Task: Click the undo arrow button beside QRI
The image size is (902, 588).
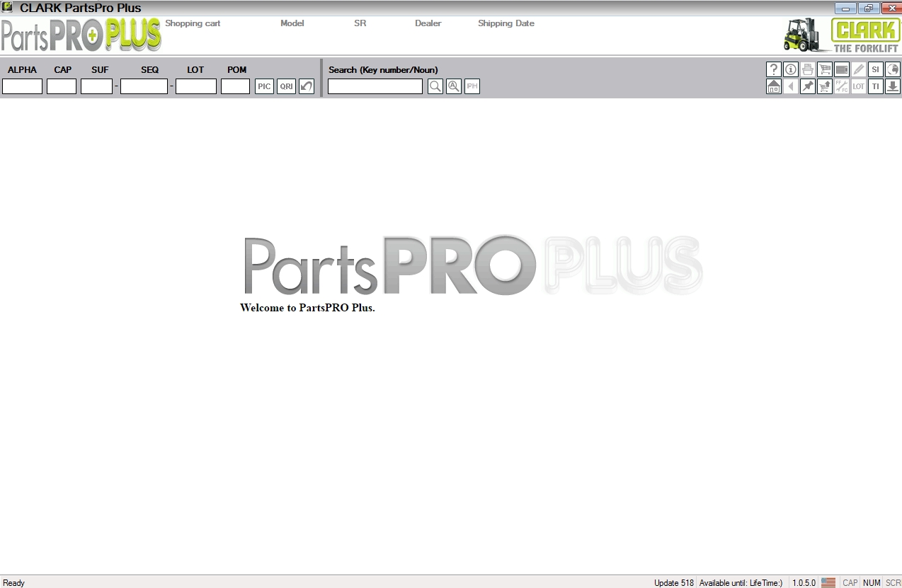Action: pos(307,86)
